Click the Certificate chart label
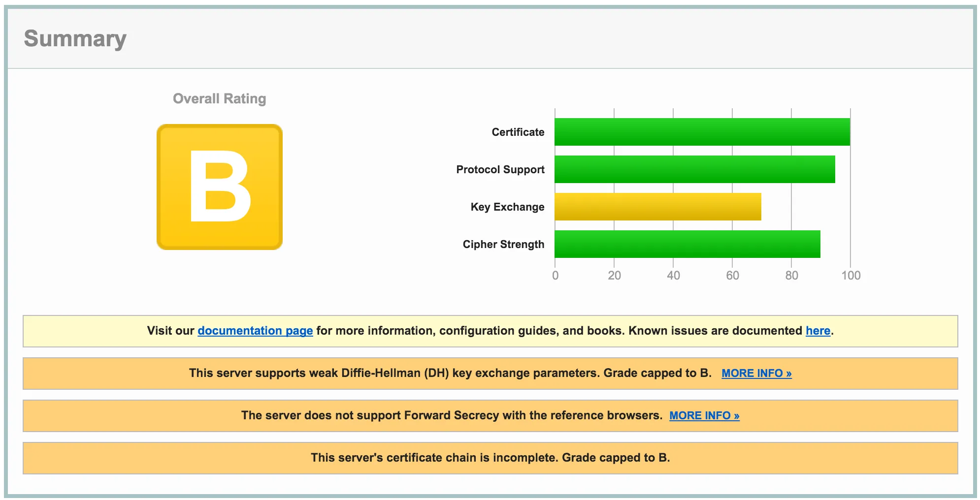This screenshot has height=500, width=980. [518, 132]
